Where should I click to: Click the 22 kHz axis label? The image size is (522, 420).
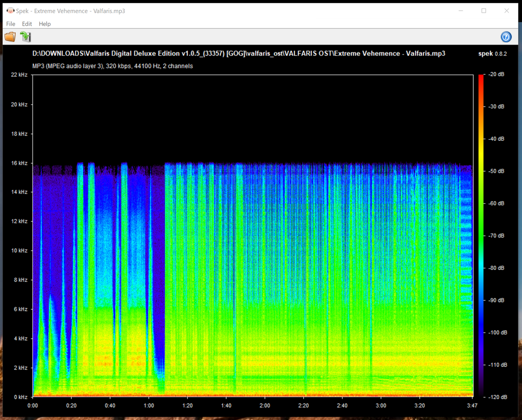[x=19, y=75]
